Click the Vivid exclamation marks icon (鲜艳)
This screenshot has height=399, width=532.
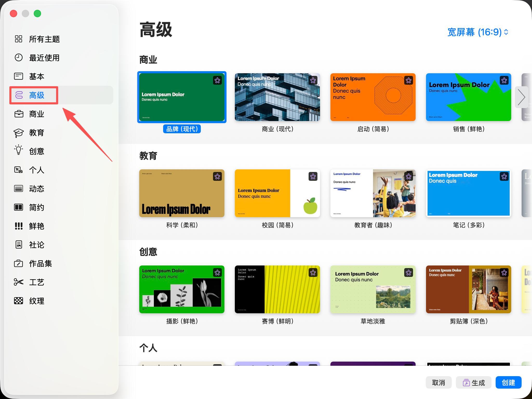pos(18,226)
